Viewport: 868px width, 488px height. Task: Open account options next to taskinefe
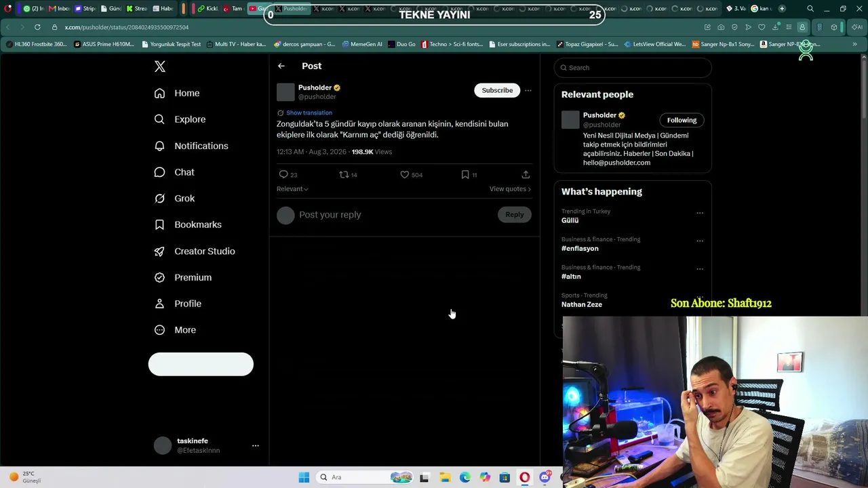pyautogui.click(x=256, y=445)
